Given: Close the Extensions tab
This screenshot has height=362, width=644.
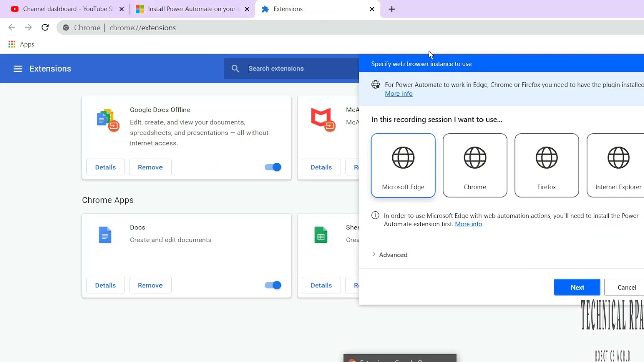Looking at the screenshot, I should pos(372,9).
